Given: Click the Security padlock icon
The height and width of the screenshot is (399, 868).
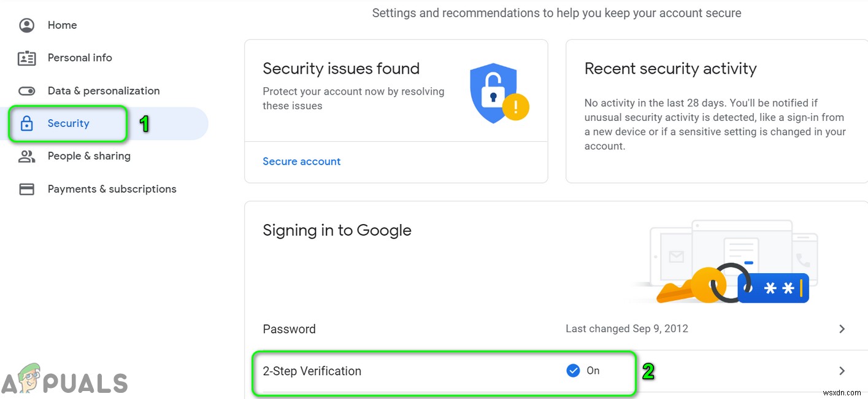Looking at the screenshot, I should point(26,123).
